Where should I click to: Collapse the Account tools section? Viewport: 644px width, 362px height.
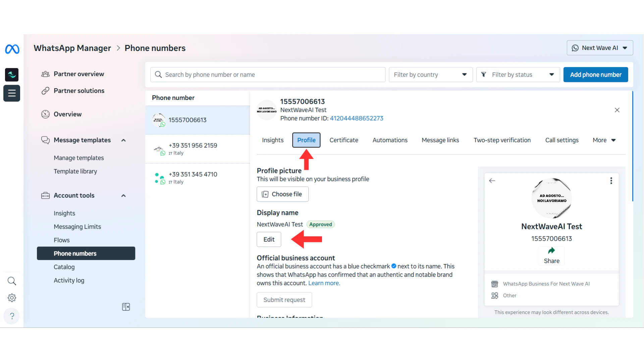123,196
